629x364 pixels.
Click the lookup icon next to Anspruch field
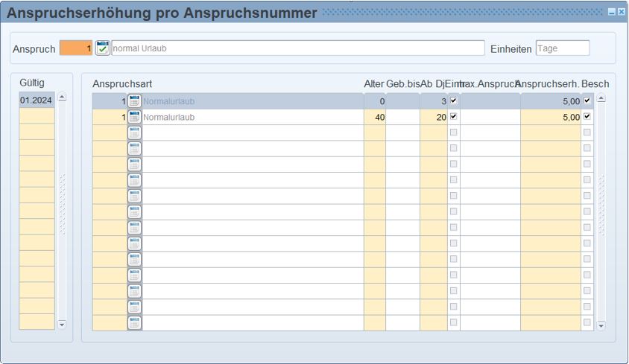pos(103,48)
